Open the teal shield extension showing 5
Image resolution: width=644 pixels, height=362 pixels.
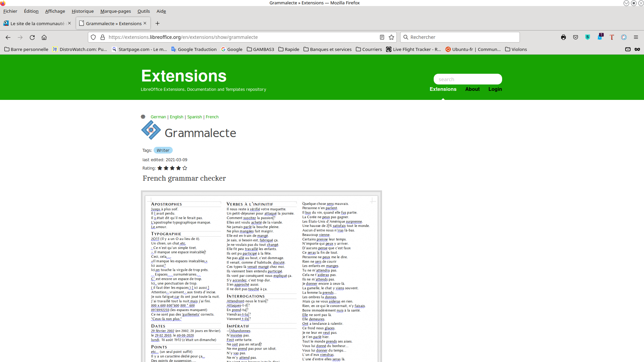tap(588, 37)
